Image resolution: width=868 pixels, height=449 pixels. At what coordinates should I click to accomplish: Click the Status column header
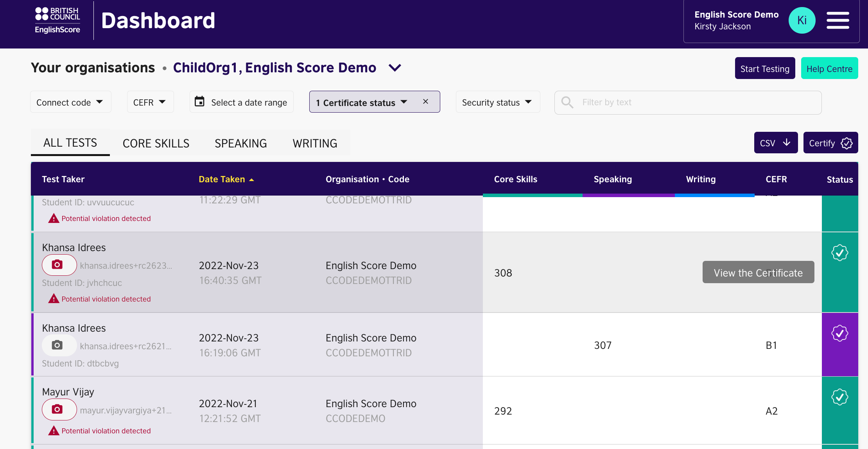point(839,180)
